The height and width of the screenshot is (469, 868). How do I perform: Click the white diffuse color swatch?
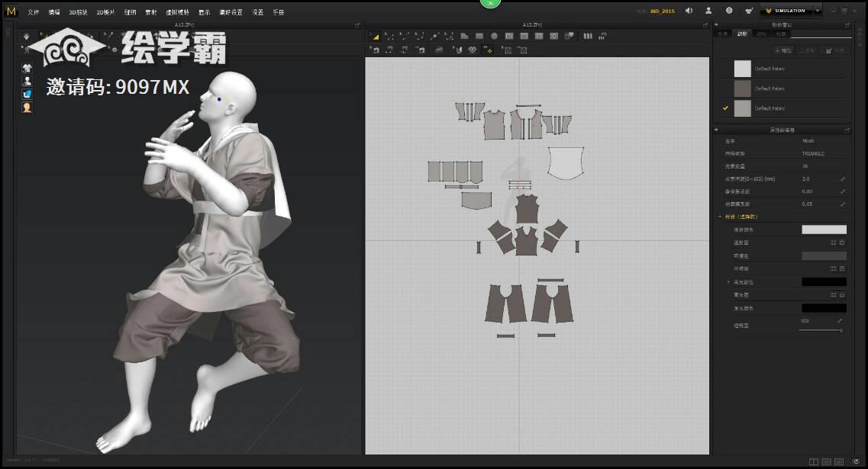[x=824, y=230]
